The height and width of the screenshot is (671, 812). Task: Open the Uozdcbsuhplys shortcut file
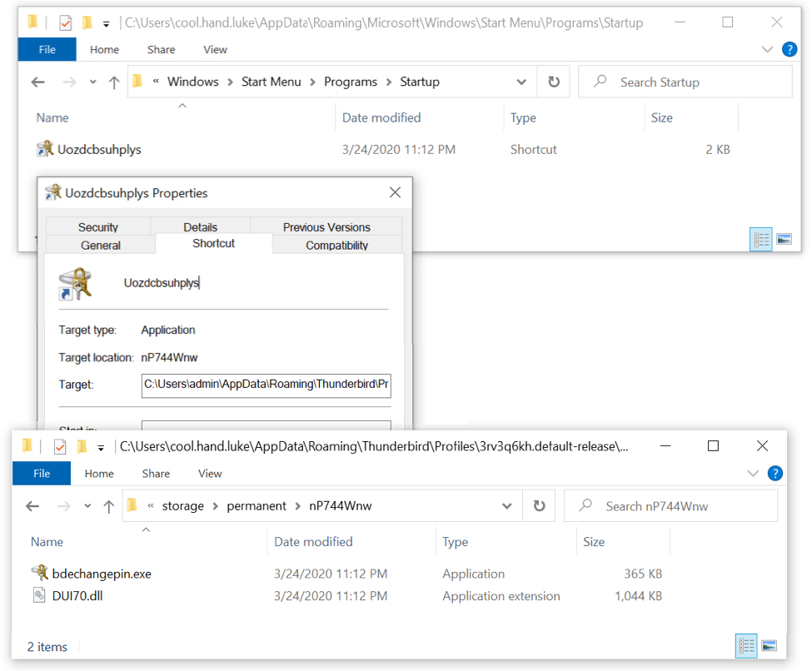click(99, 150)
